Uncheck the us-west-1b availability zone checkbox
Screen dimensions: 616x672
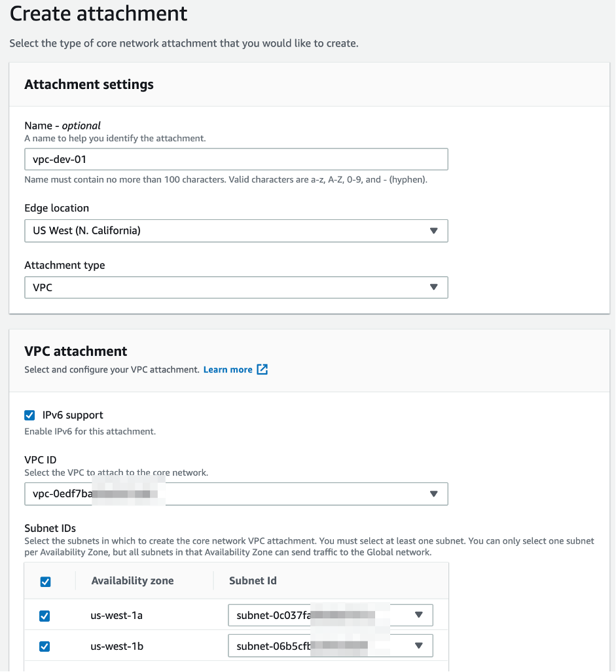point(45,646)
